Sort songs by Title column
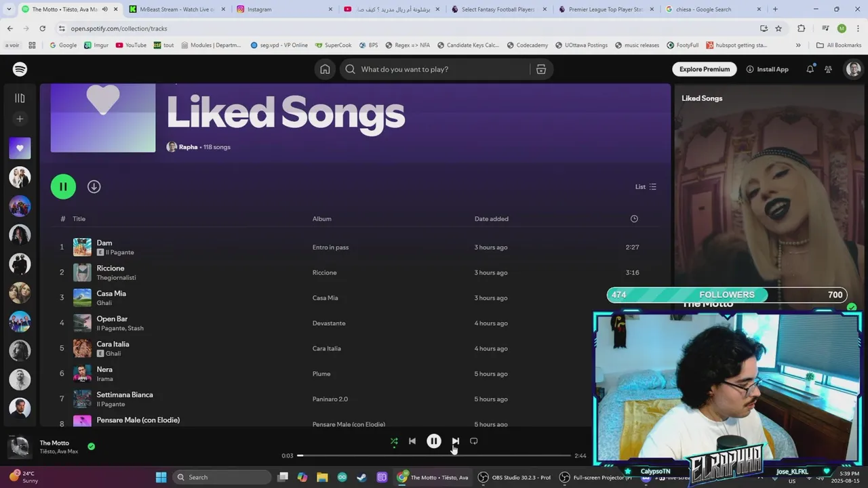Viewport: 868px width, 488px height. (79, 219)
